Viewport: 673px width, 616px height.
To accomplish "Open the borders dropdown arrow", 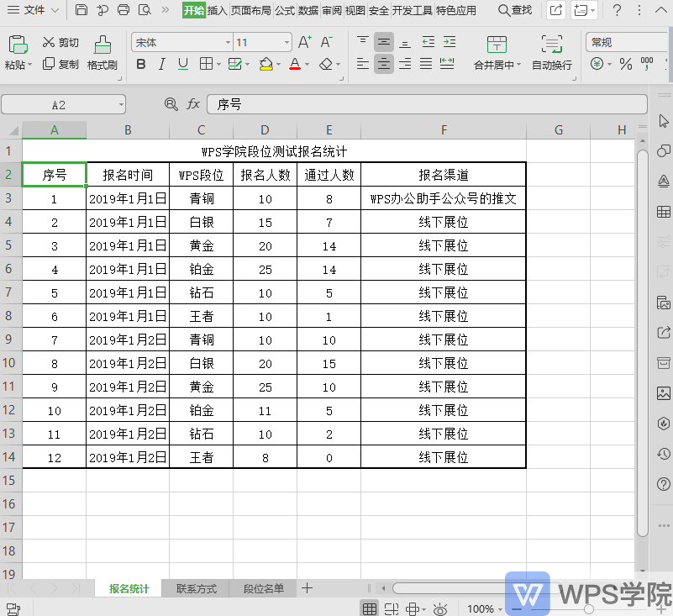I will click(x=218, y=65).
